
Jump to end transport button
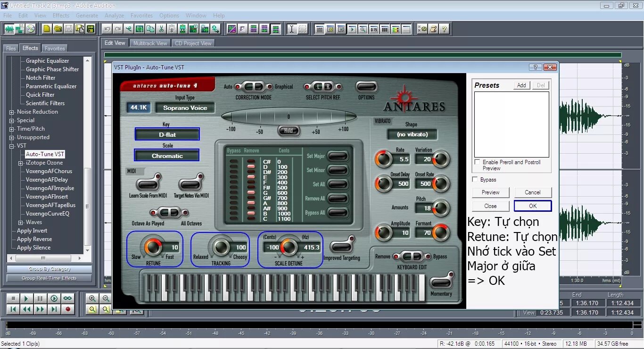point(54,309)
